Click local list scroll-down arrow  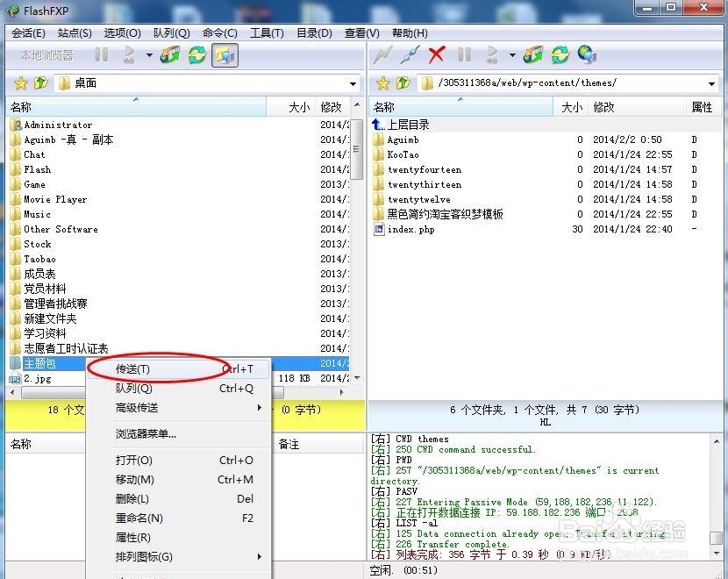point(357,378)
